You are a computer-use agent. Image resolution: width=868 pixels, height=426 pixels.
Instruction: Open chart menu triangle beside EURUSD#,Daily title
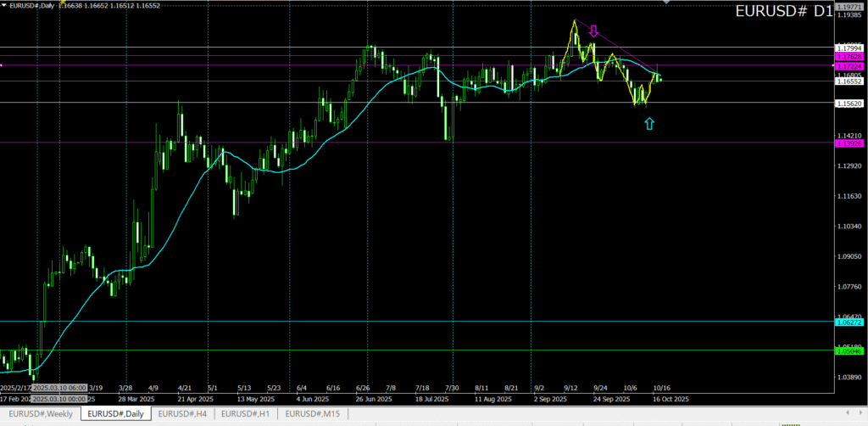pos(4,5)
